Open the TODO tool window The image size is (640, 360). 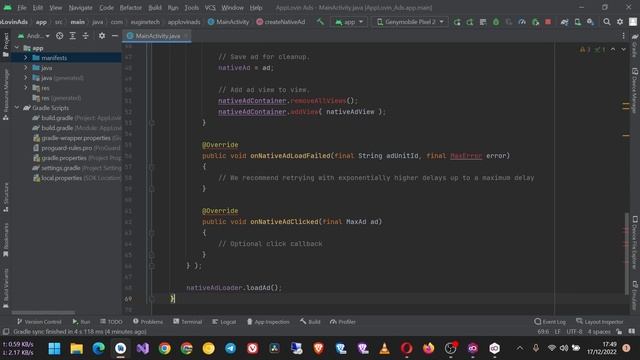click(111, 322)
